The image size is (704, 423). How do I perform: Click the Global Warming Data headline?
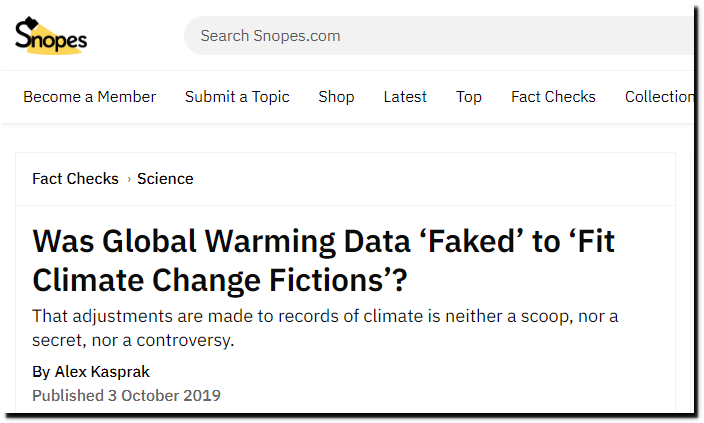click(324, 260)
